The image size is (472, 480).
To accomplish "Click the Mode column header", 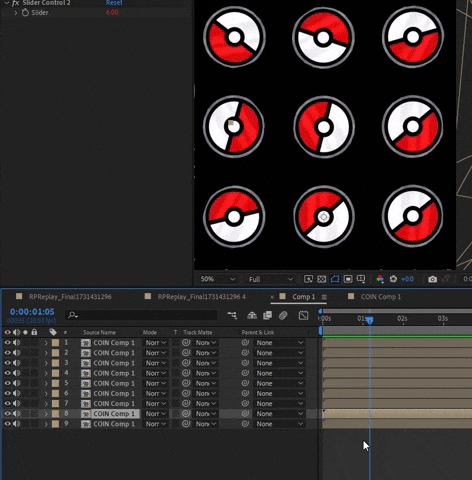I will click(x=150, y=332).
